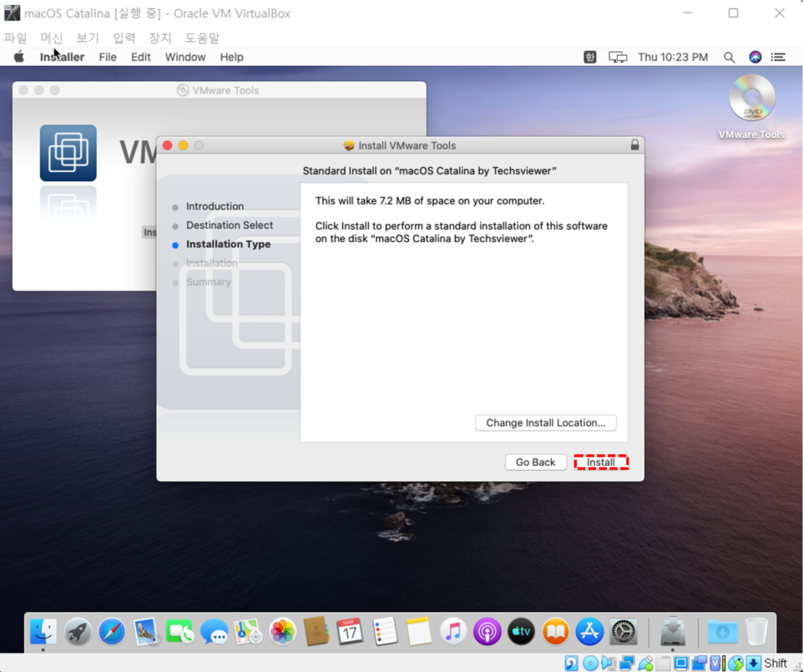Open Notes from the Dock
Image resolution: width=803 pixels, height=672 pixels.
coord(419,631)
